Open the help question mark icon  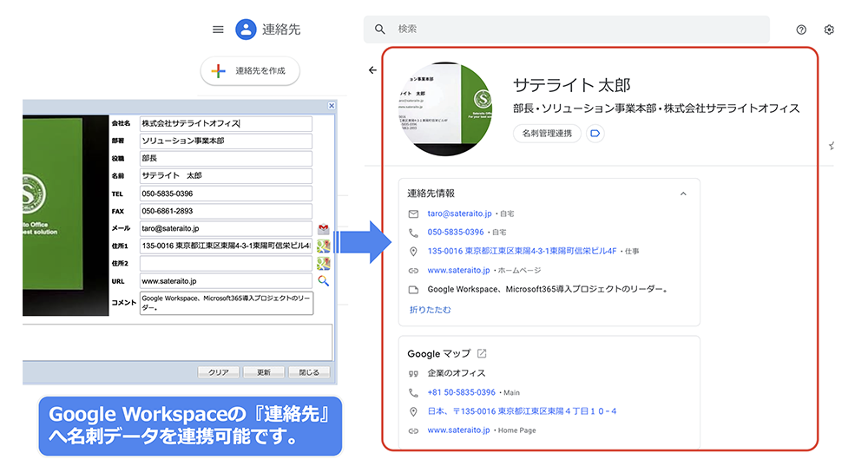[801, 30]
